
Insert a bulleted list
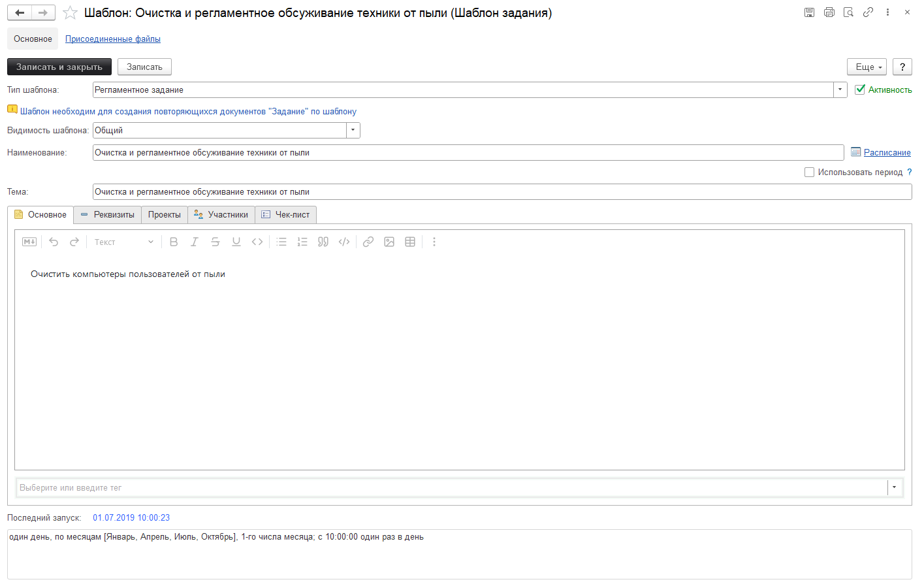281,242
